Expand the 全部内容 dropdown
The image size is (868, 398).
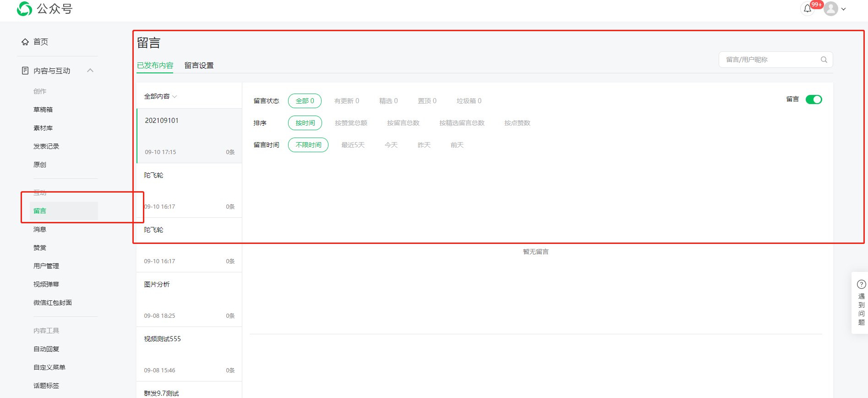160,96
